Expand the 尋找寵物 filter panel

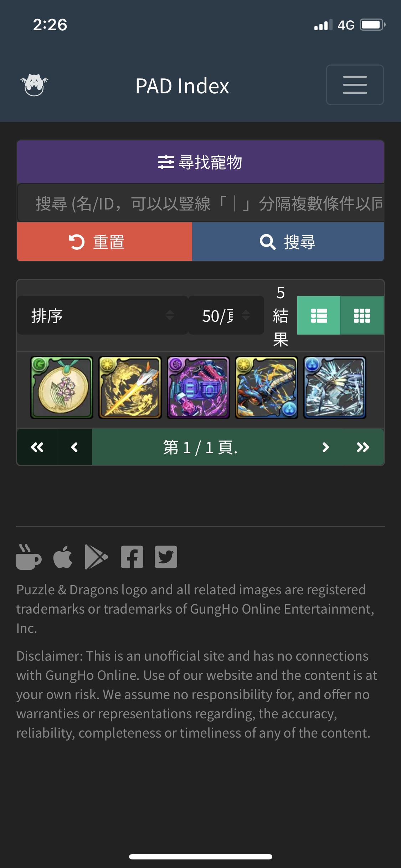(x=200, y=162)
